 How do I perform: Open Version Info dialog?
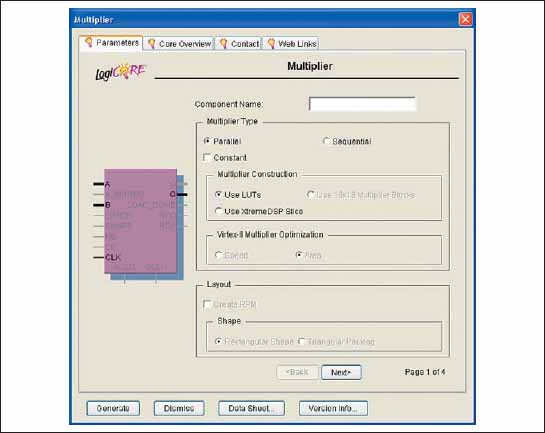pos(333,408)
